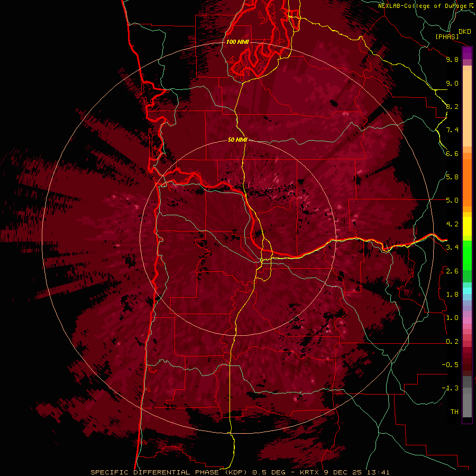The height and width of the screenshot is (476, 476).
Task: Select the 6.6 legend value
Action: [x=452, y=153]
